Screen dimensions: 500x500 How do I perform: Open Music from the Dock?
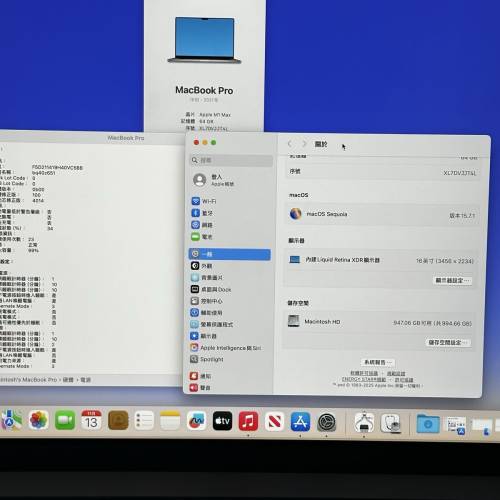(248, 421)
